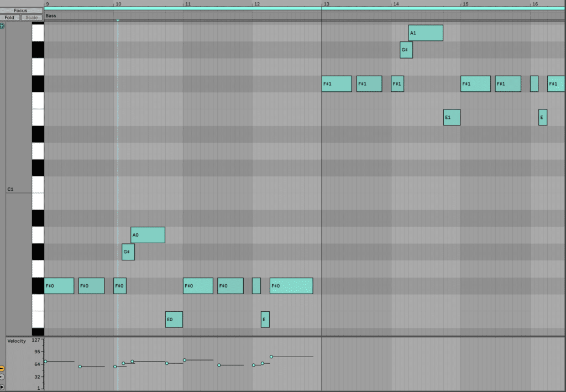Select the long dotted F#0 note in bar 12

tap(291, 286)
